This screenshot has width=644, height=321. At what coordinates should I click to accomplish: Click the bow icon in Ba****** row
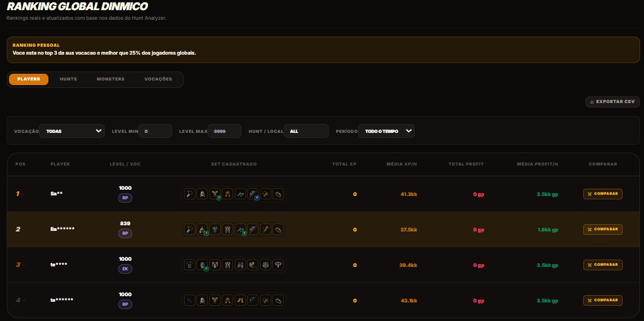(x=253, y=229)
